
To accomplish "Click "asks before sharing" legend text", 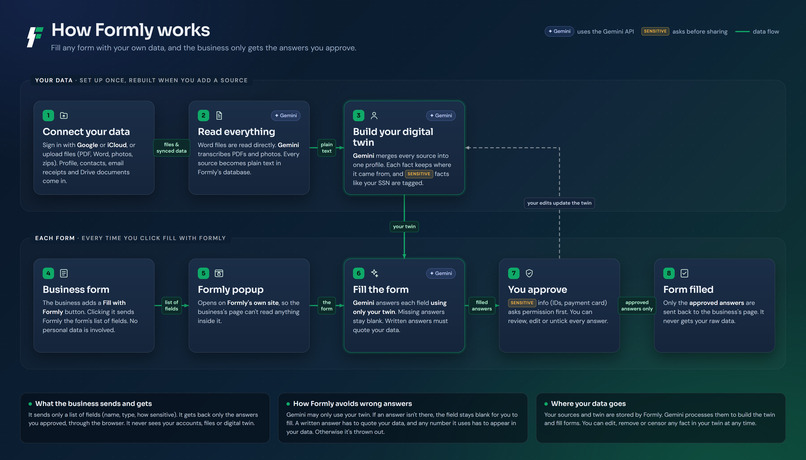I will (x=700, y=32).
